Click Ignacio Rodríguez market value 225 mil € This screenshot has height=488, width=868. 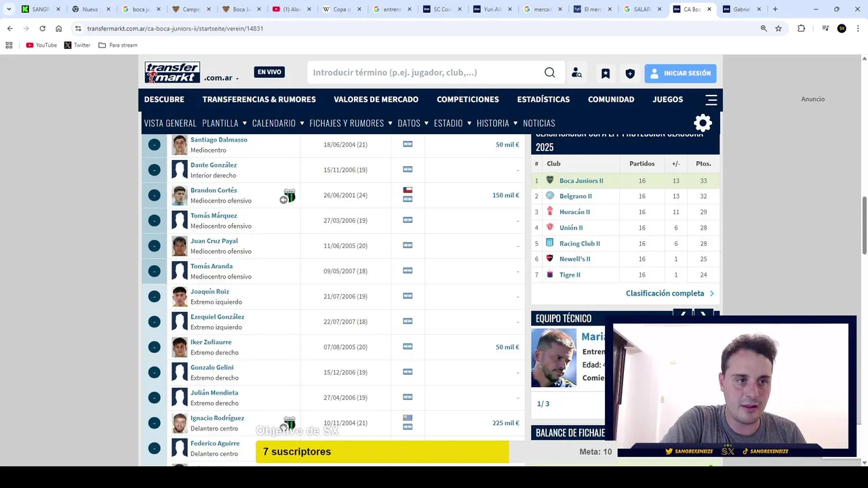505,423
